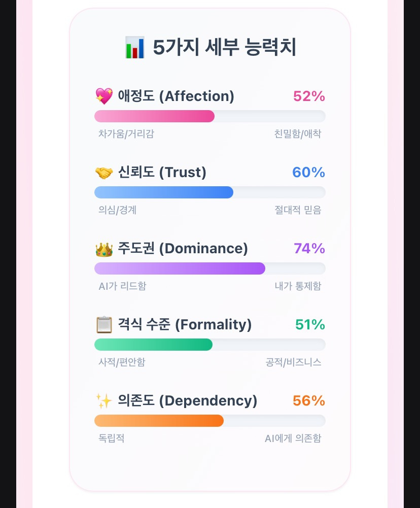
Task: Click the "절대적 믿음" label under Trust
Action: tap(298, 210)
